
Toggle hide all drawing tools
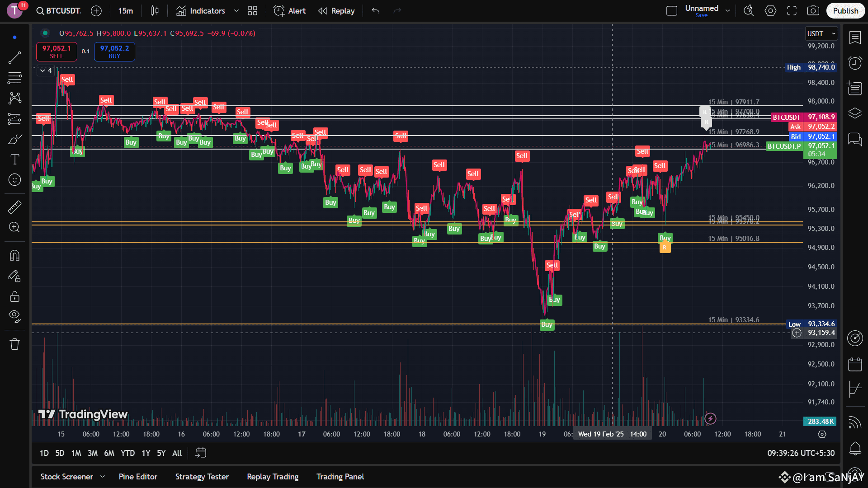point(15,316)
